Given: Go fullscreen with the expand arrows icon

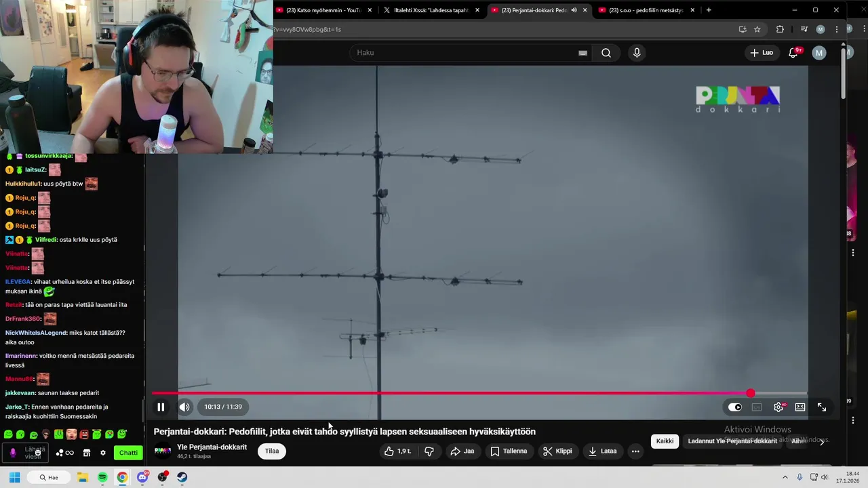Looking at the screenshot, I should pos(822,407).
